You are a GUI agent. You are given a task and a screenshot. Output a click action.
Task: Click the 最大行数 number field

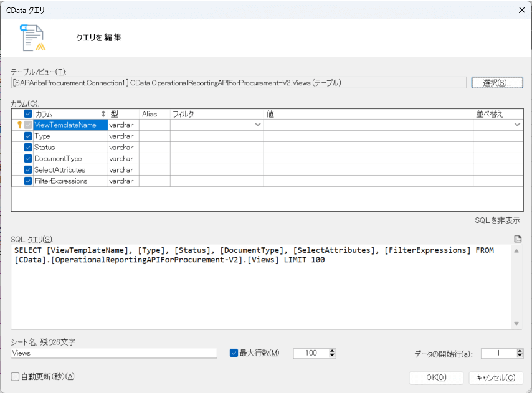point(311,353)
